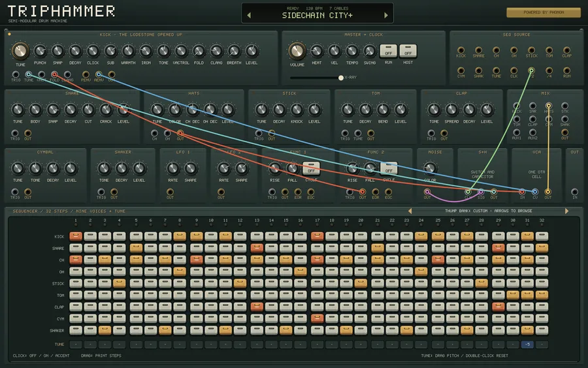Browse previous thump bank arrow

(410, 211)
